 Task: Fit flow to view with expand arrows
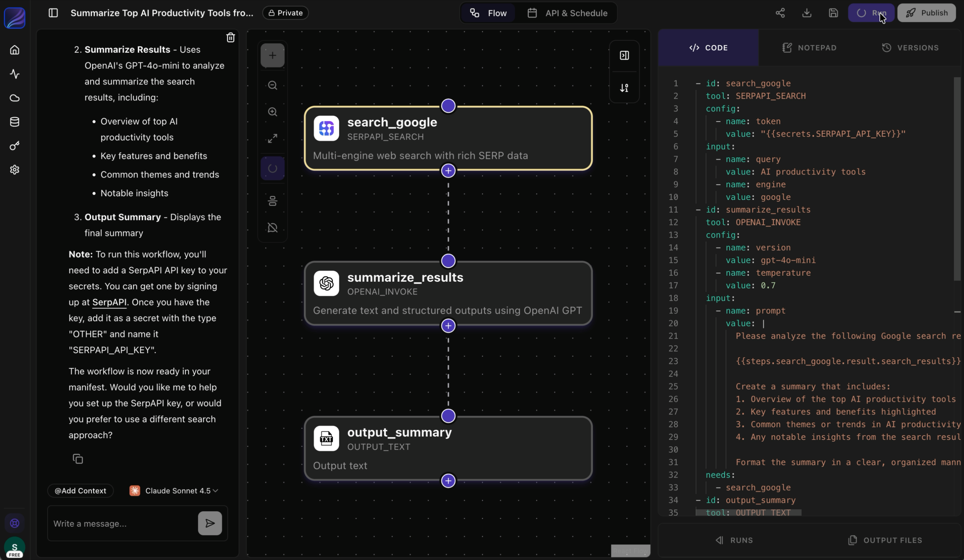click(272, 138)
